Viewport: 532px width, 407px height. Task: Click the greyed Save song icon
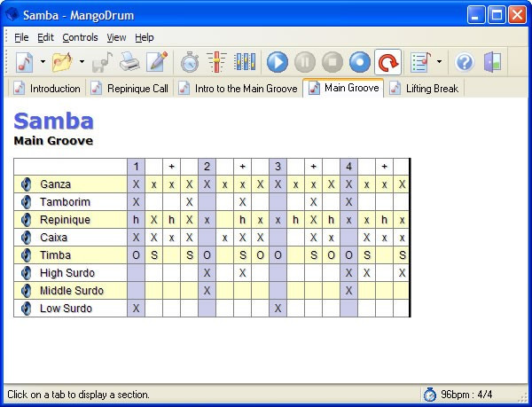click(102, 62)
